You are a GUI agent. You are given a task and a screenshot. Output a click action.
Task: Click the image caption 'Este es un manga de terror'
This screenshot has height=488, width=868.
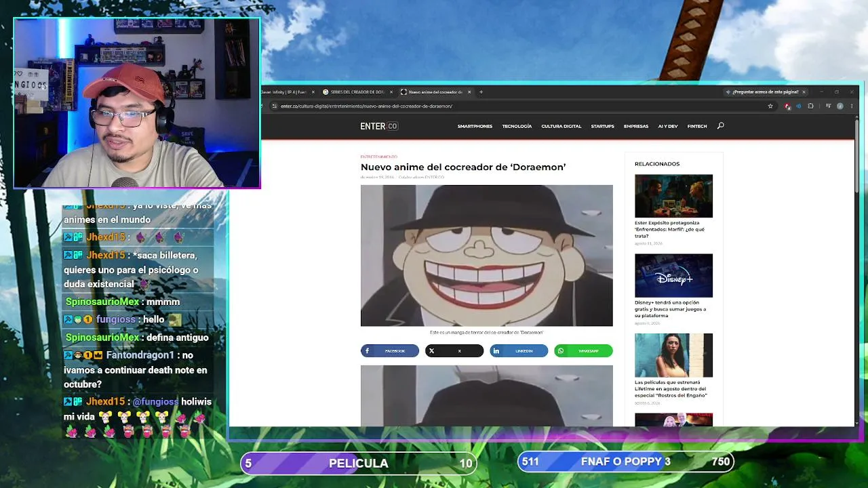487,333
